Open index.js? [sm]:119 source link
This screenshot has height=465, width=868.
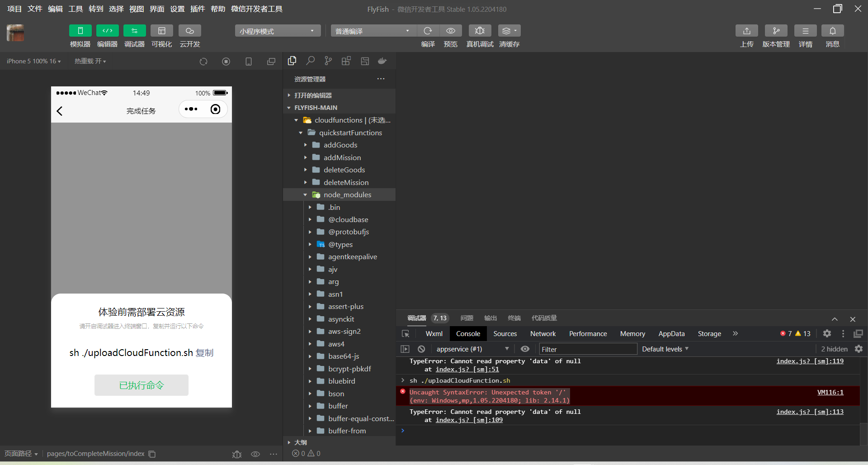click(810, 361)
